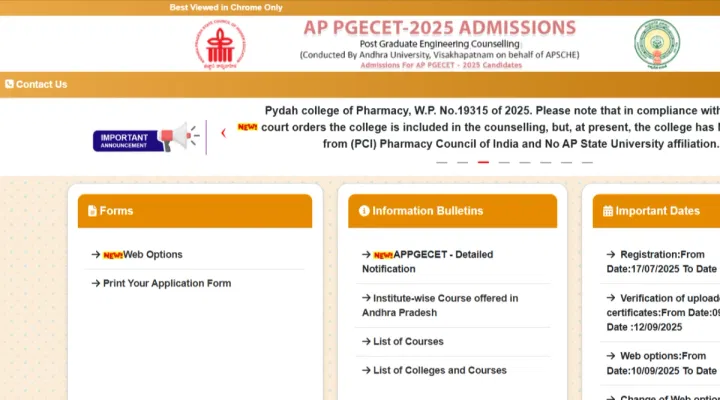Viewport: 720px width, 400px height.
Task: Click the Andhra Pradesh government emblem
Action: click(656, 42)
